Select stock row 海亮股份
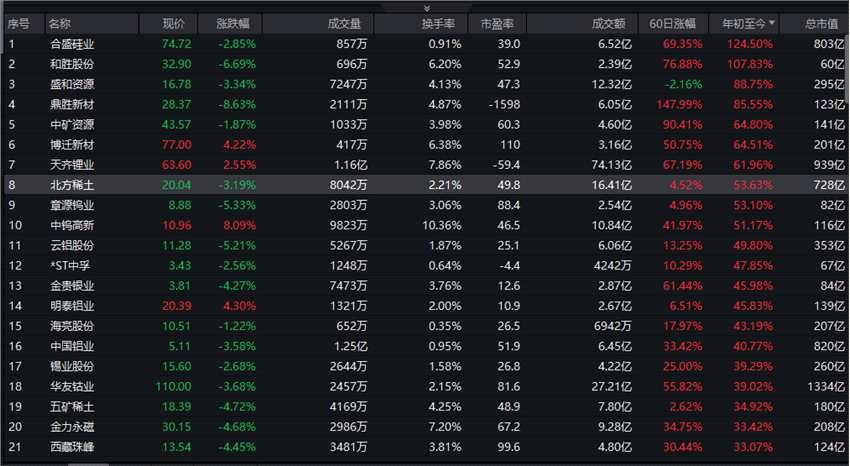This screenshot has height=466, width=850. 424,326
